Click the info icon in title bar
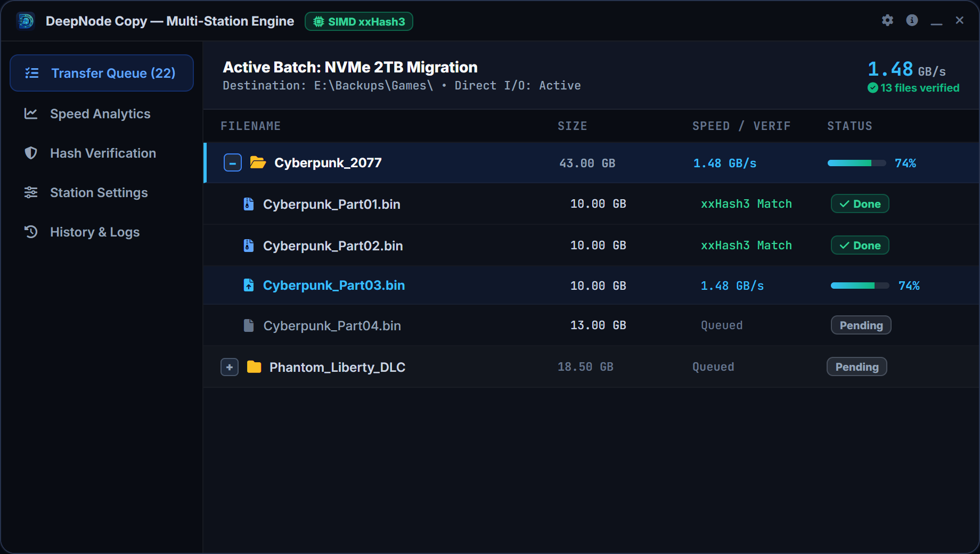This screenshot has height=554, width=980. pos(912,20)
